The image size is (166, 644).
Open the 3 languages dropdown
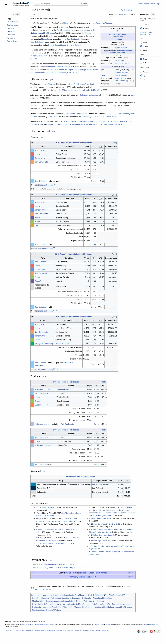128,10
